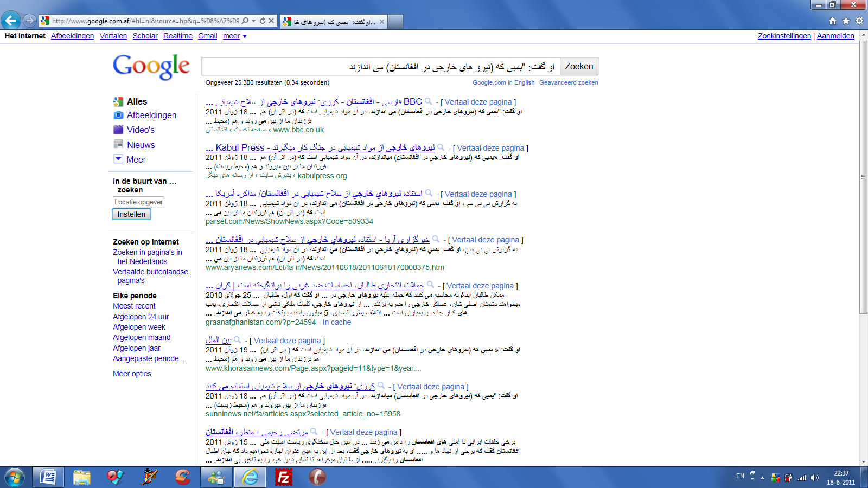This screenshot has height=488, width=868.
Task: Open the BBC result title link
Action: [314, 102]
